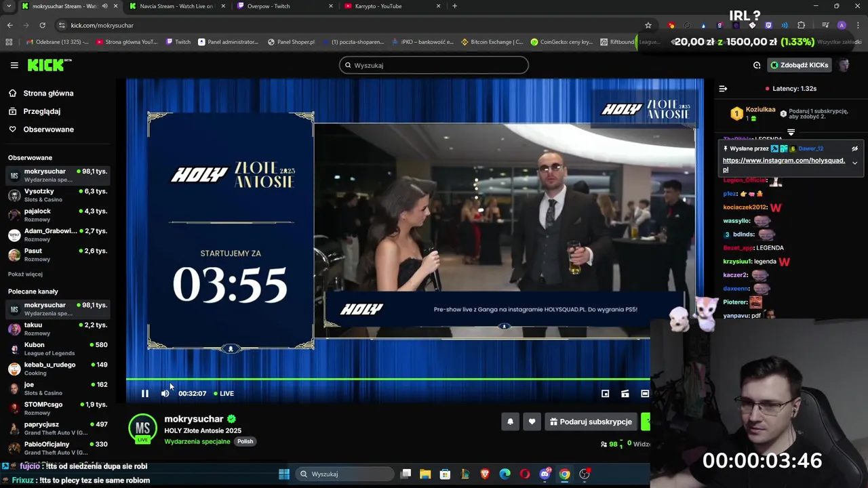This screenshot has width=868, height=488.
Task: Open recommended channel kebab_u_rudego
Action: point(58,369)
